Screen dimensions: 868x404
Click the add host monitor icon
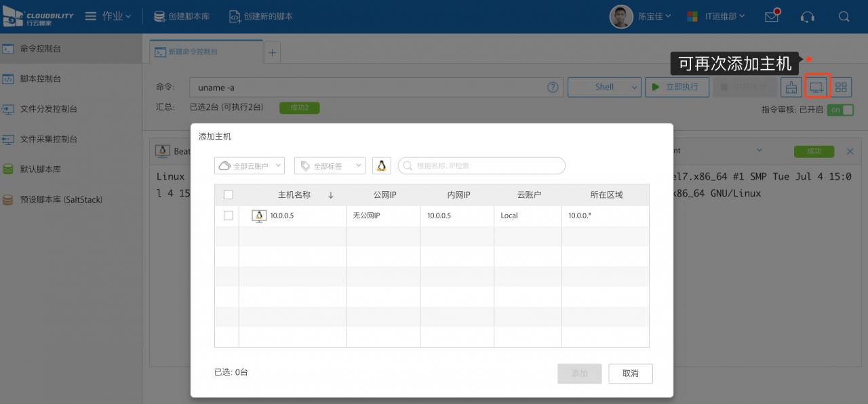[816, 87]
